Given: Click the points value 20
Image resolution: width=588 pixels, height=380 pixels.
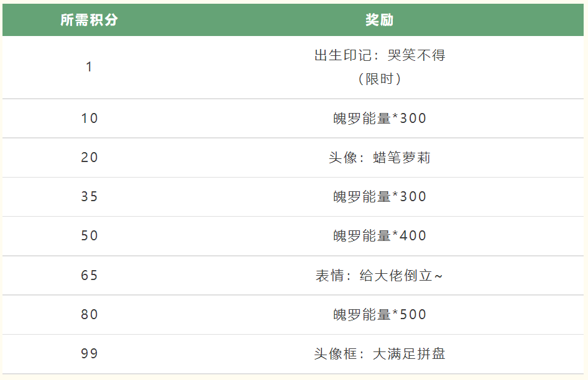Looking at the screenshot, I should 90,157.
